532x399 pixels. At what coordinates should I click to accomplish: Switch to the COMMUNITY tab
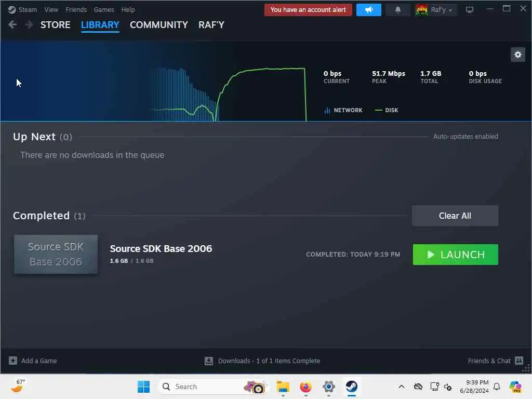point(159,25)
